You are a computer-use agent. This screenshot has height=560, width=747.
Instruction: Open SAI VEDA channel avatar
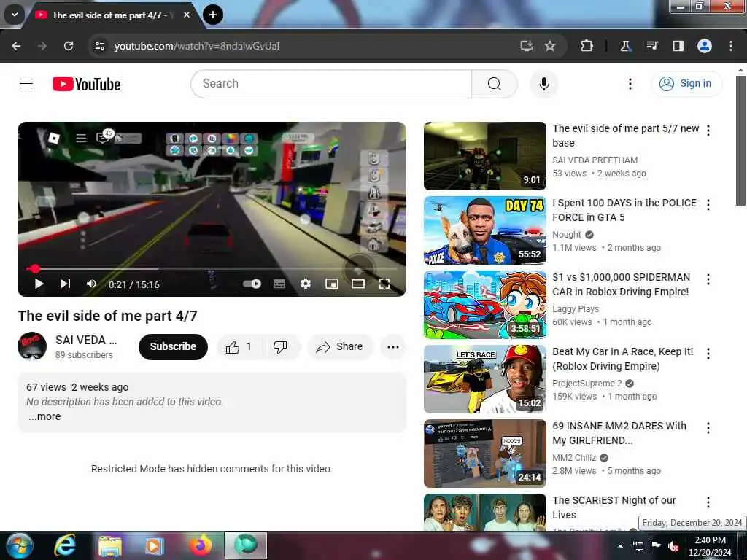tap(32, 346)
